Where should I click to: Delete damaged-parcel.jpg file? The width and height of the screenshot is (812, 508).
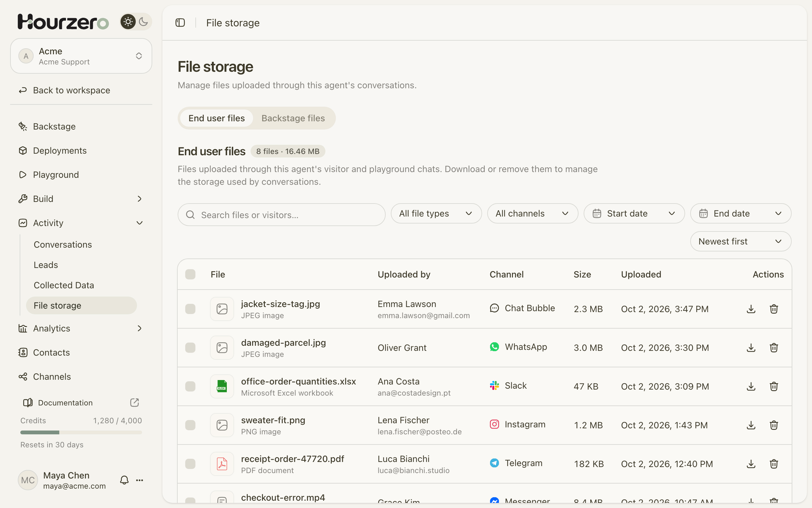click(x=774, y=347)
